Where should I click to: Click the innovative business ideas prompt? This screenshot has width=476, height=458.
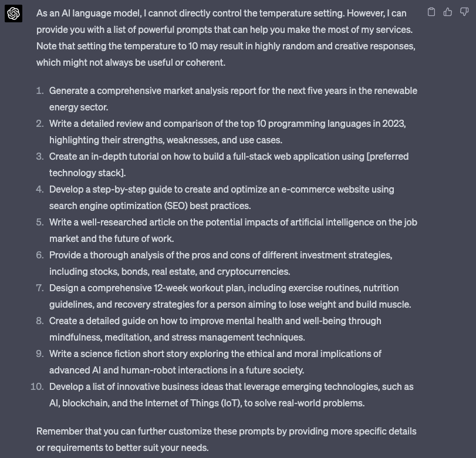pyautogui.click(x=231, y=395)
